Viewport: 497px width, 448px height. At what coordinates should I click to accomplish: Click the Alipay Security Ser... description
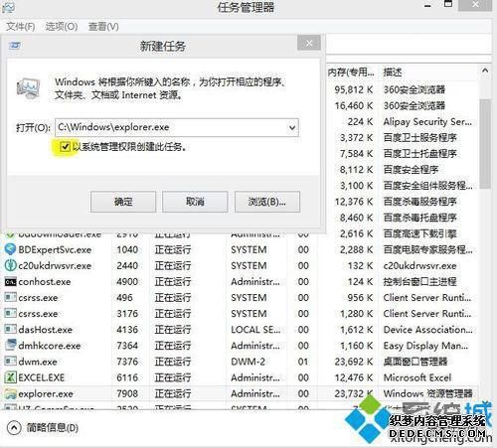pos(427,122)
